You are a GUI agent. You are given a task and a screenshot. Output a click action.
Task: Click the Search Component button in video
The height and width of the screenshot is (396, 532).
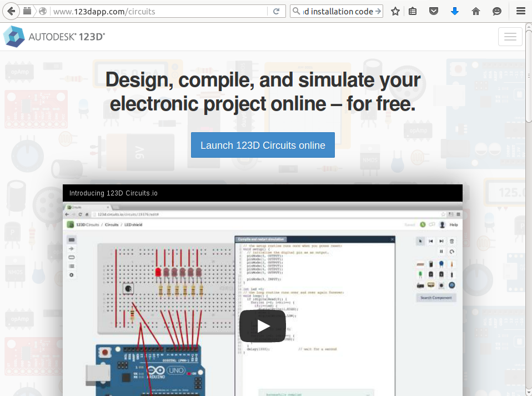click(436, 298)
